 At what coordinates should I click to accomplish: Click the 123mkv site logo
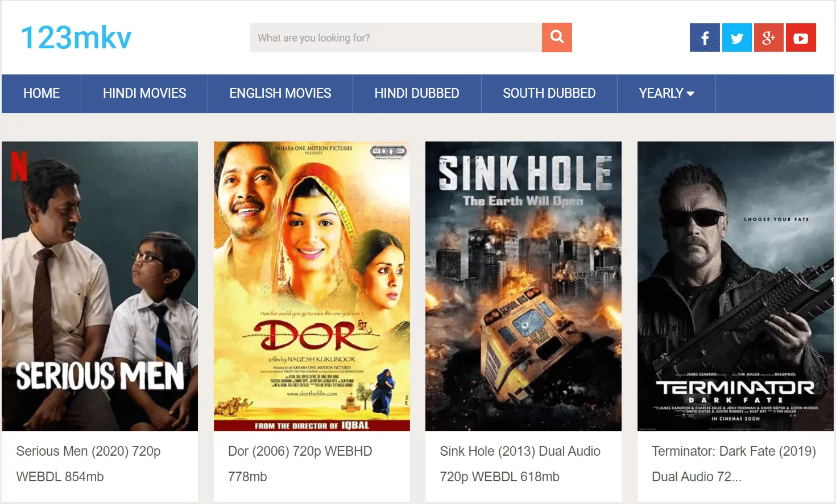coord(75,37)
